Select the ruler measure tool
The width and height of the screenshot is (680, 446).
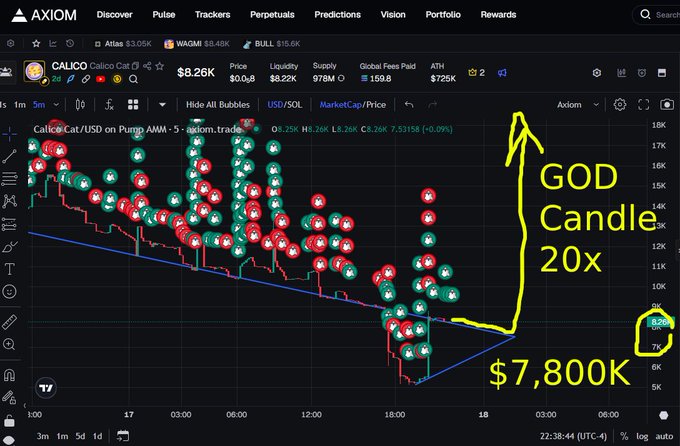click(x=10, y=322)
